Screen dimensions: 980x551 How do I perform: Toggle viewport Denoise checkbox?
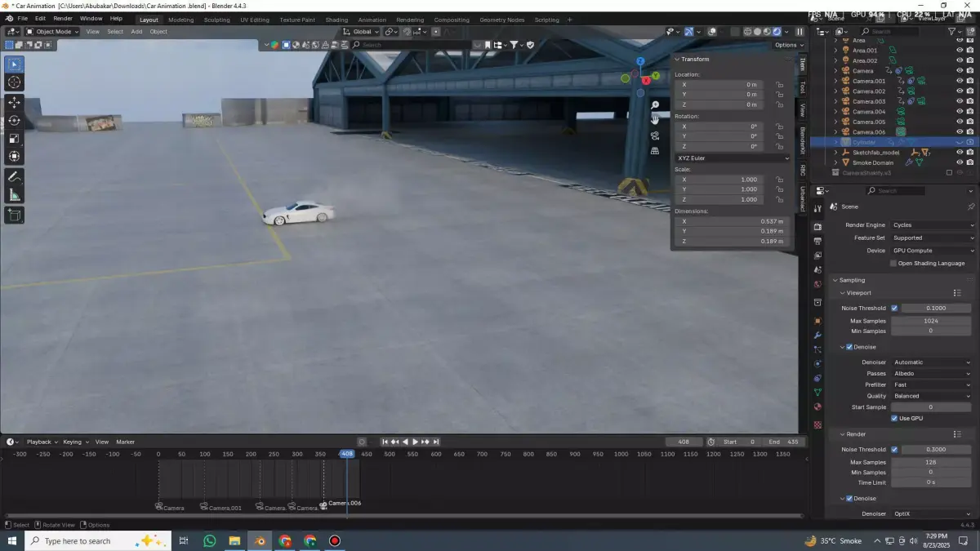[x=849, y=347]
